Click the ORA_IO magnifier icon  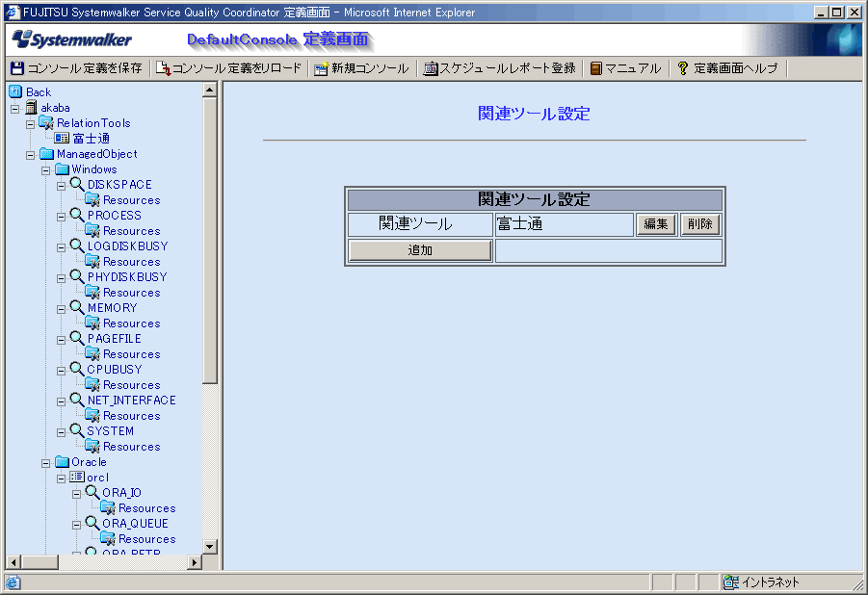coord(92,492)
